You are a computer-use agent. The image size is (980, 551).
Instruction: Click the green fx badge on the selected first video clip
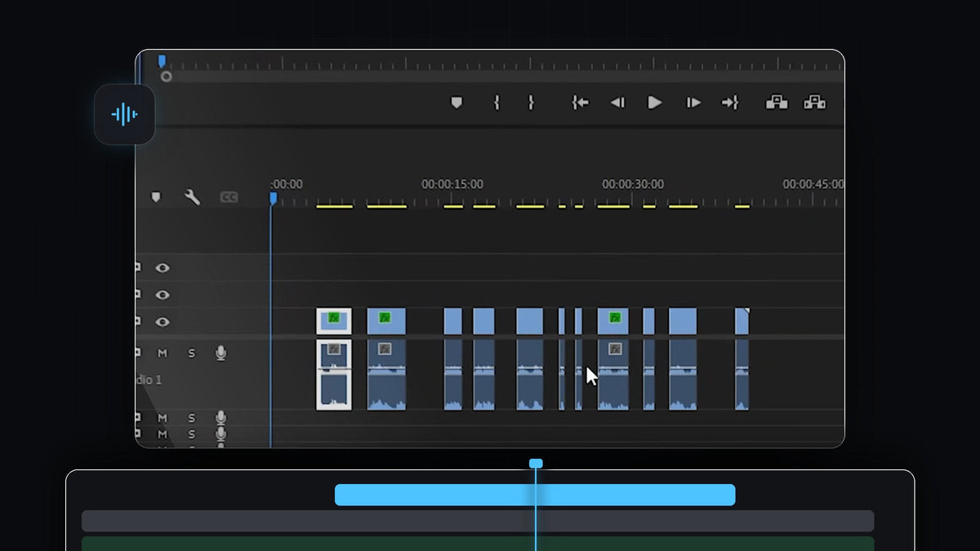tap(334, 318)
